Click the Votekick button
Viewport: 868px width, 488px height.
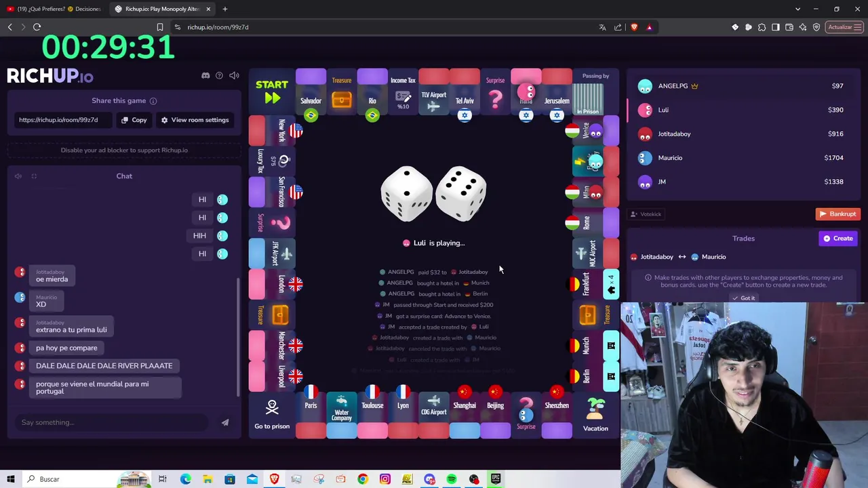click(646, 214)
